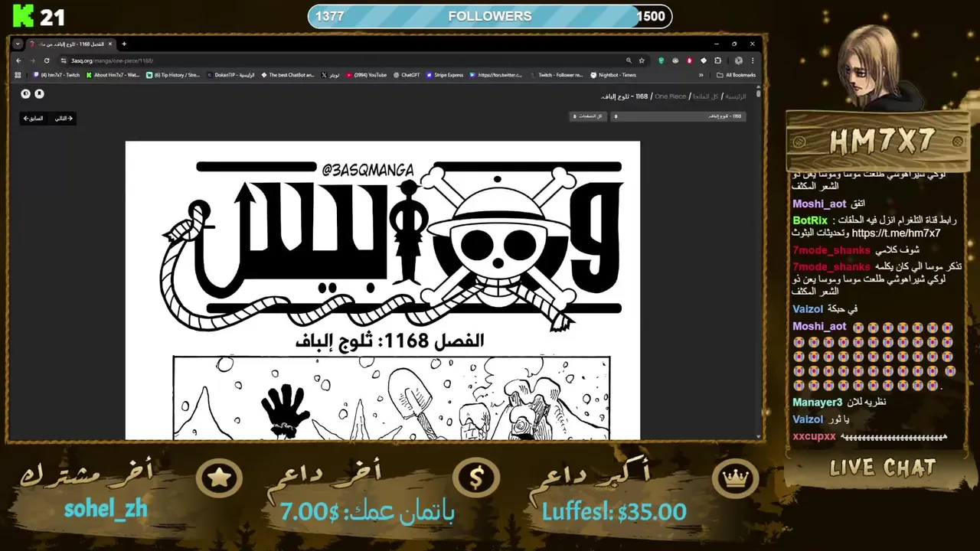980x551 pixels.
Task: Click the followers goal progress bar
Action: pos(490,16)
